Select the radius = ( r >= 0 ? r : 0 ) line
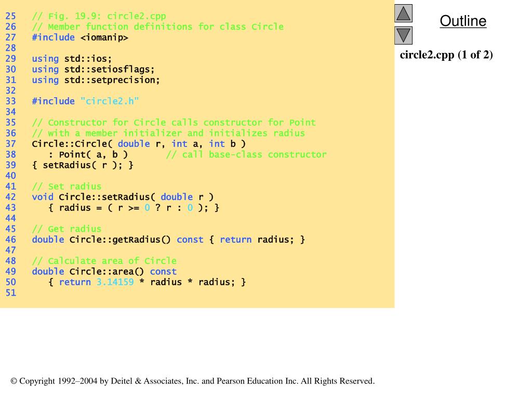 pos(134,208)
